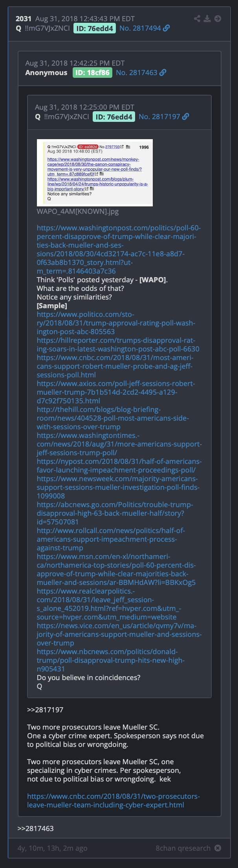Select the ID: 18cf86 badge on the Anonymous post
The width and height of the screenshot is (238, 868).
pos(92,73)
